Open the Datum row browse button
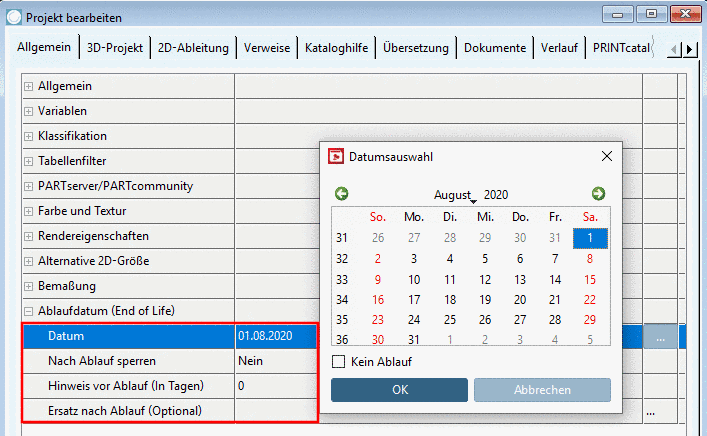 (x=660, y=336)
